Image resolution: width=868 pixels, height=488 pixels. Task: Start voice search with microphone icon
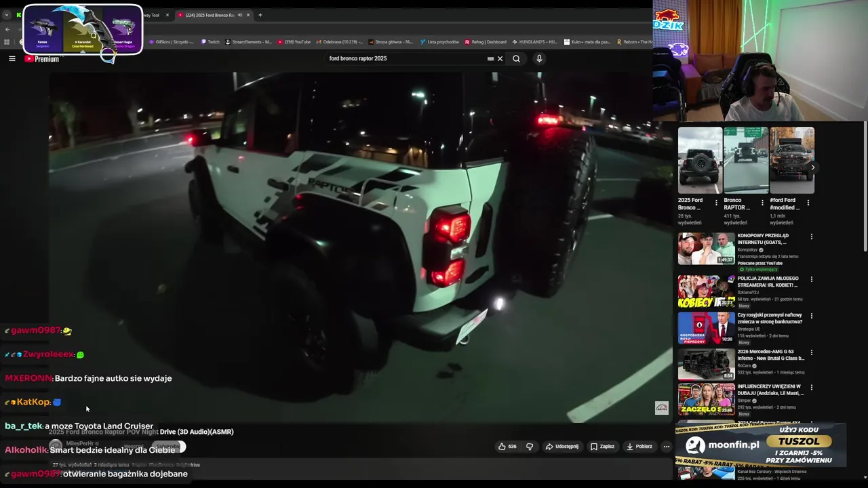[x=539, y=59]
